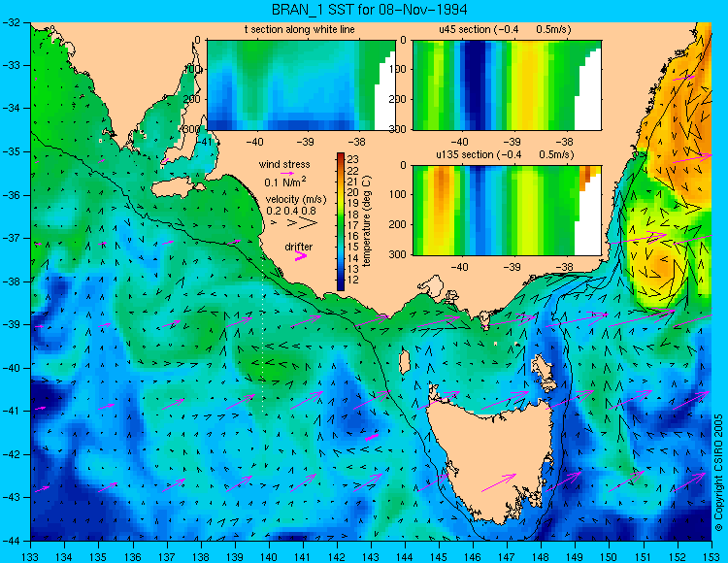Click latitude tick label -37 on left axis
Image resolution: width=728 pixels, height=563 pixels.
point(11,238)
